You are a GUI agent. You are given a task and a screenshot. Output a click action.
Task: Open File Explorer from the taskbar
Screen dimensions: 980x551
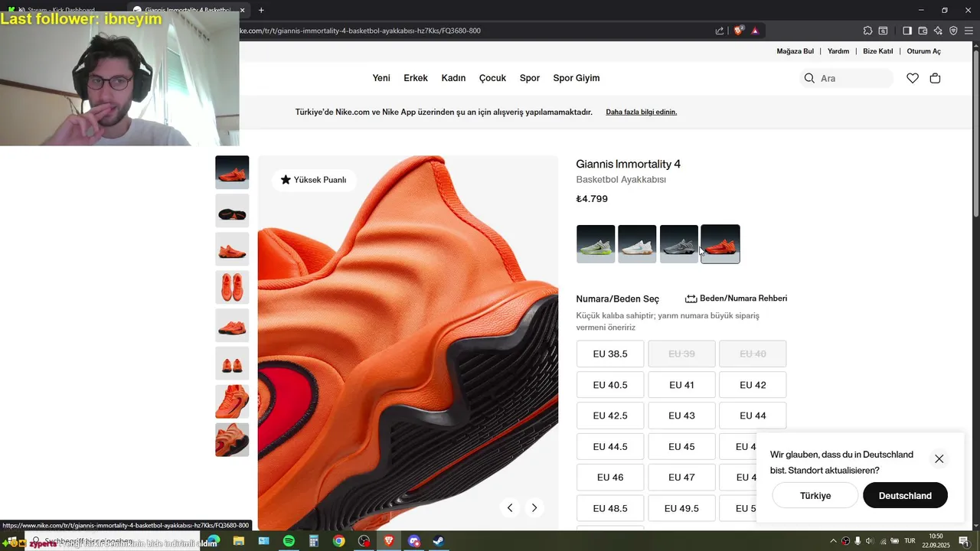(239, 541)
